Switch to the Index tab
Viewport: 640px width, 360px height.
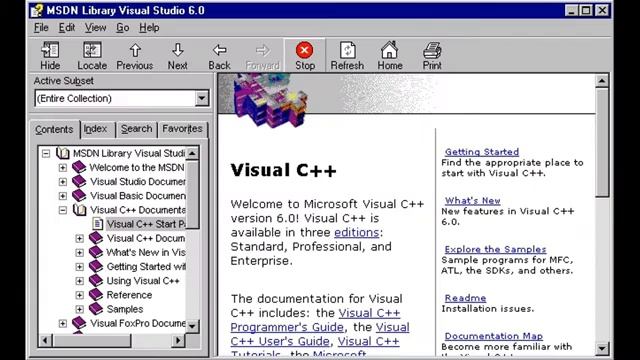click(98, 129)
